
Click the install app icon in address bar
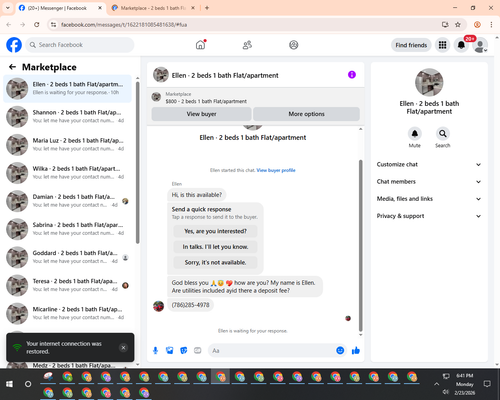point(445,25)
